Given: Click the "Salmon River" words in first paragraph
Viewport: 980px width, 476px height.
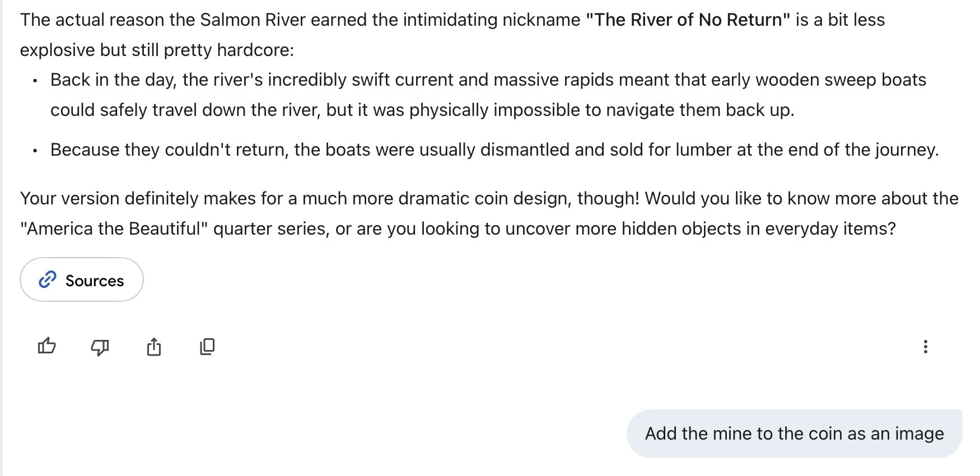Looking at the screenshot, I should pyautogui.click(x=253, y=20).
